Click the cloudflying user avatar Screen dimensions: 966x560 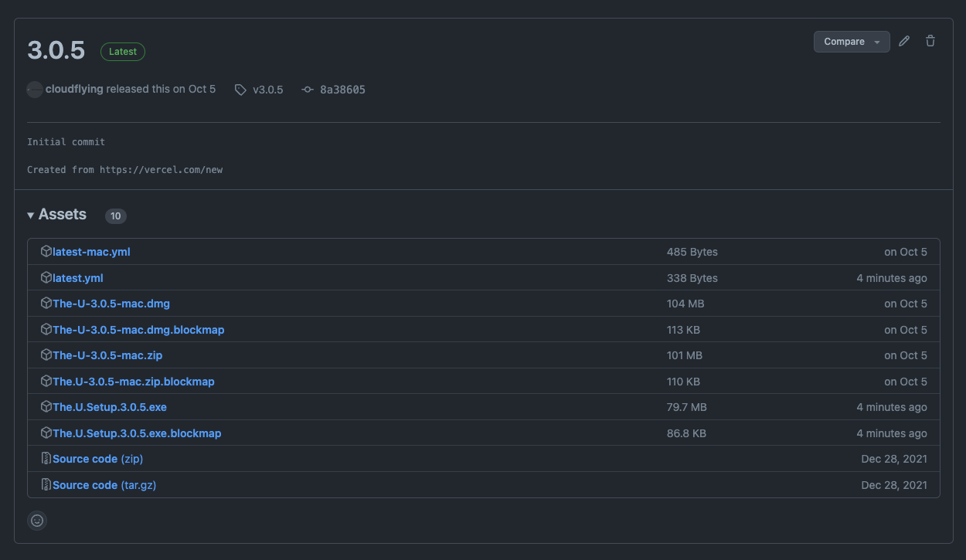pos(35,90)
